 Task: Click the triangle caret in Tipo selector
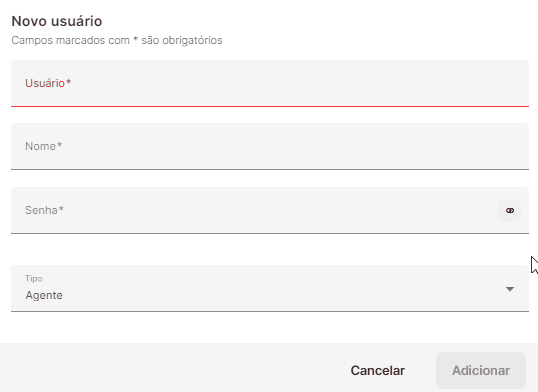tap(510, 289)
